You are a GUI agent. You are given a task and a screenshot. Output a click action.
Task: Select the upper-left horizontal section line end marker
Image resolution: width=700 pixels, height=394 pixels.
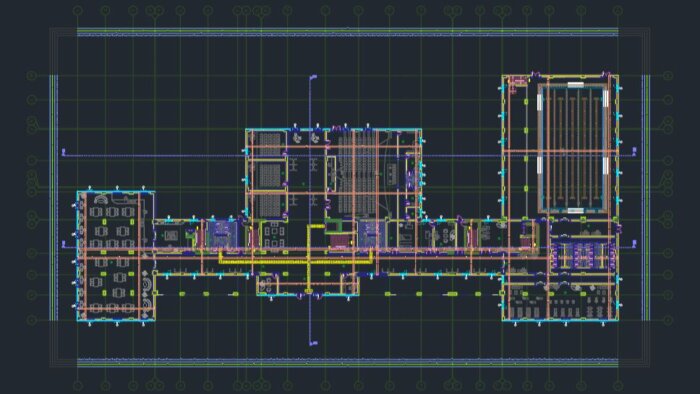coord(63,152)
